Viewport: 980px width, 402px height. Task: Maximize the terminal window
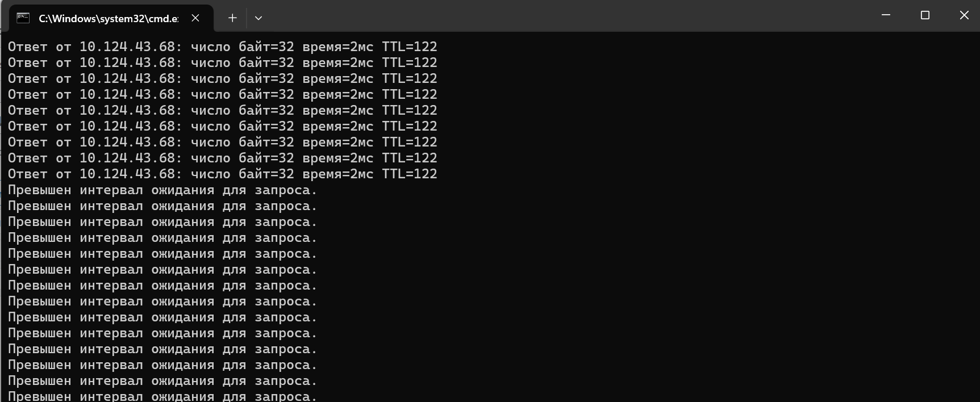tap(925, 15)
